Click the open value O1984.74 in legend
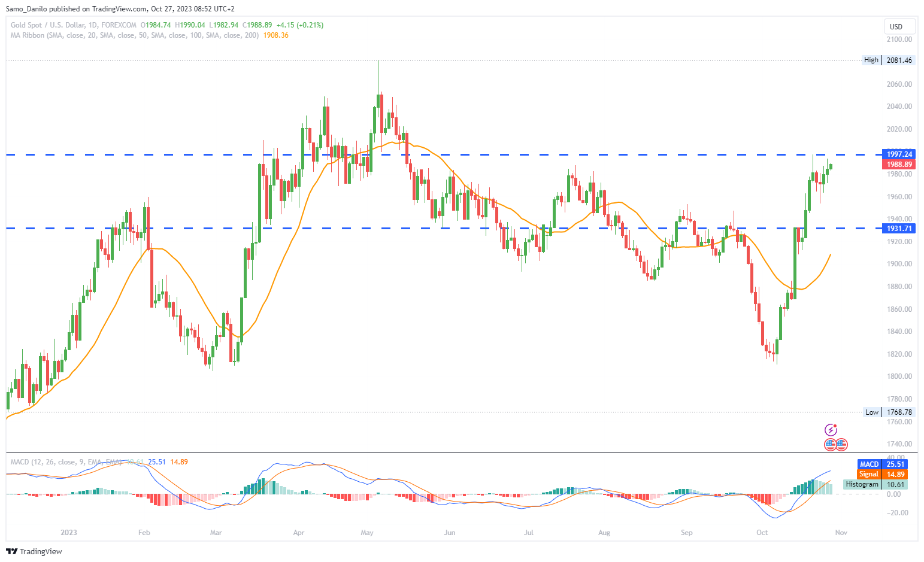Image resolution: width=924 pixels, height=562 pixels. pos(155,25)
